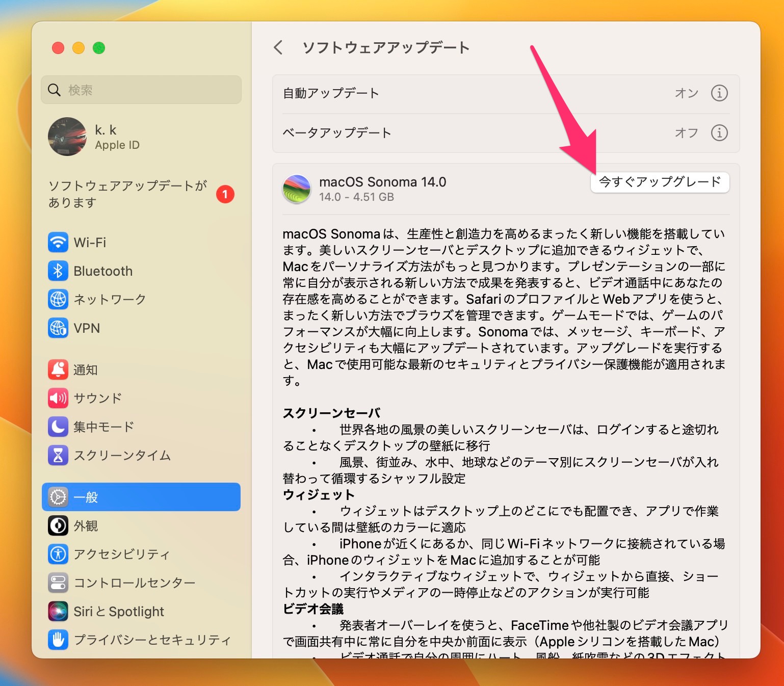Image resolution: width=784 pixels, height=686 pixels.
Task: Click the ネットワーク globe icon
Action: pos(58,300)
